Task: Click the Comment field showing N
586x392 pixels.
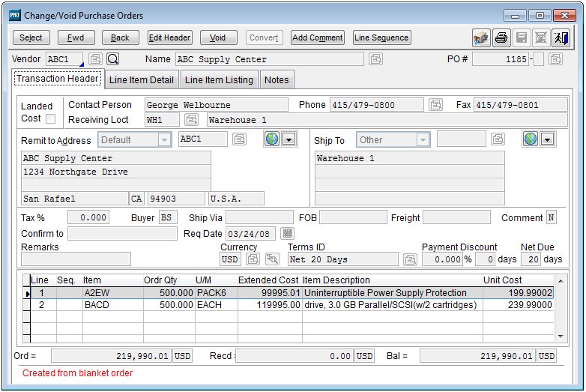Action: 552,217
